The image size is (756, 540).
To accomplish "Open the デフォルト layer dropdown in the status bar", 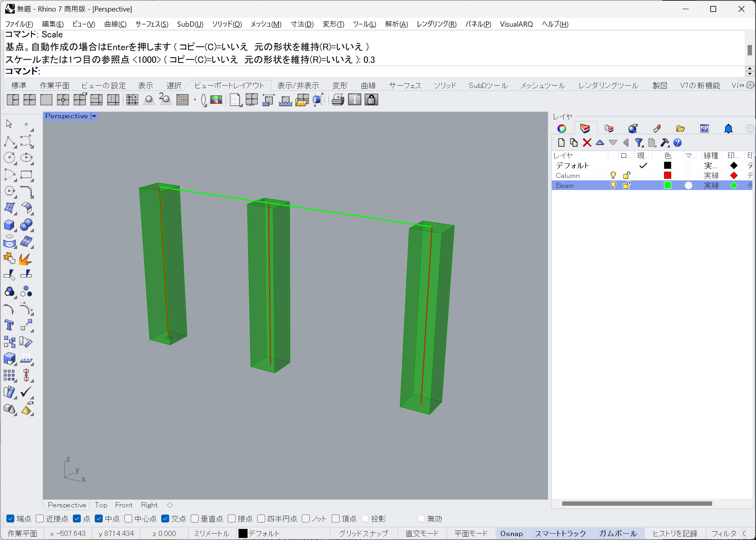I will pyautogui.click(x=259, y=534).
